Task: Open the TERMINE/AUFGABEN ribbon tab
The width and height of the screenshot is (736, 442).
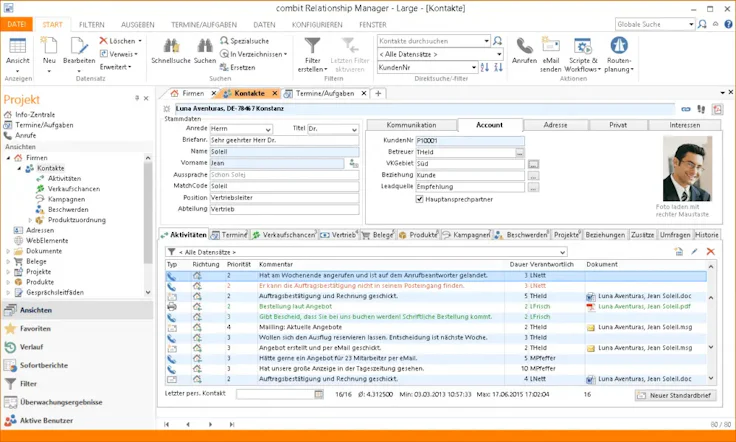Action: (204, 24)
